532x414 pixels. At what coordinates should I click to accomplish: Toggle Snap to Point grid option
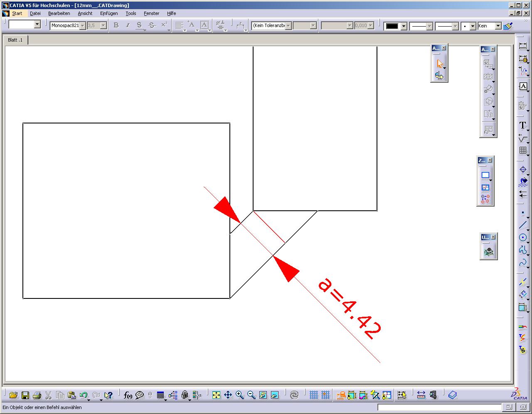point(325,395)
